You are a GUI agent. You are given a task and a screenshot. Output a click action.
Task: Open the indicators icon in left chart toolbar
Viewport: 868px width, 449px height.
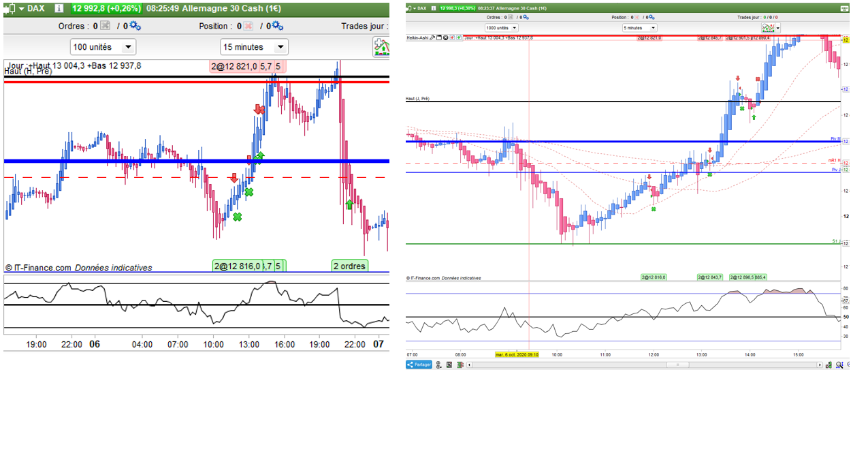point(381,47)
